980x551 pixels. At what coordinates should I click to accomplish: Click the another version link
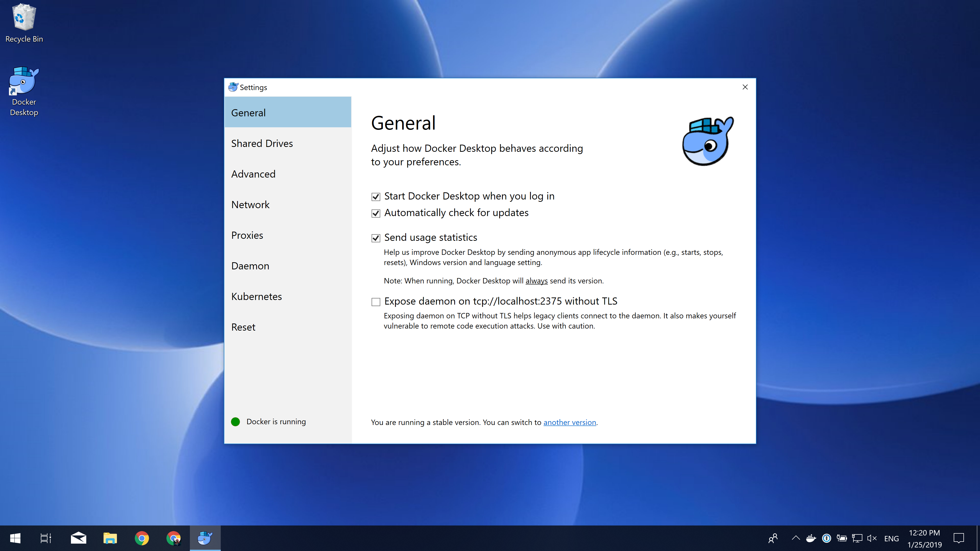click(x=570, y=422)
